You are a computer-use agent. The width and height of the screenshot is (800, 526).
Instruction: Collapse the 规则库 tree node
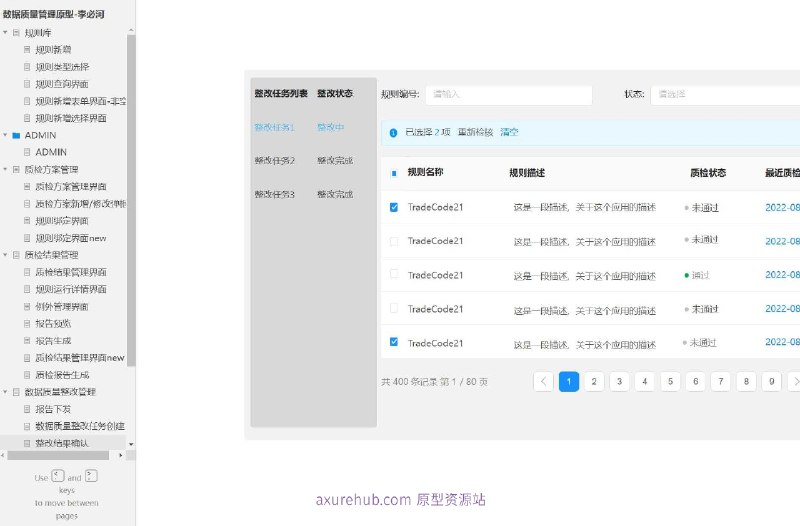point(5,33)
